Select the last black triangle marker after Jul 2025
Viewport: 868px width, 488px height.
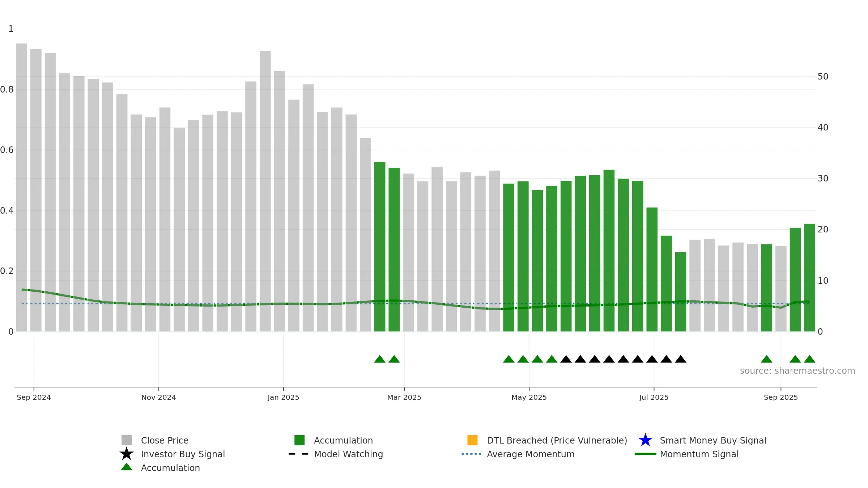point(681,359)
